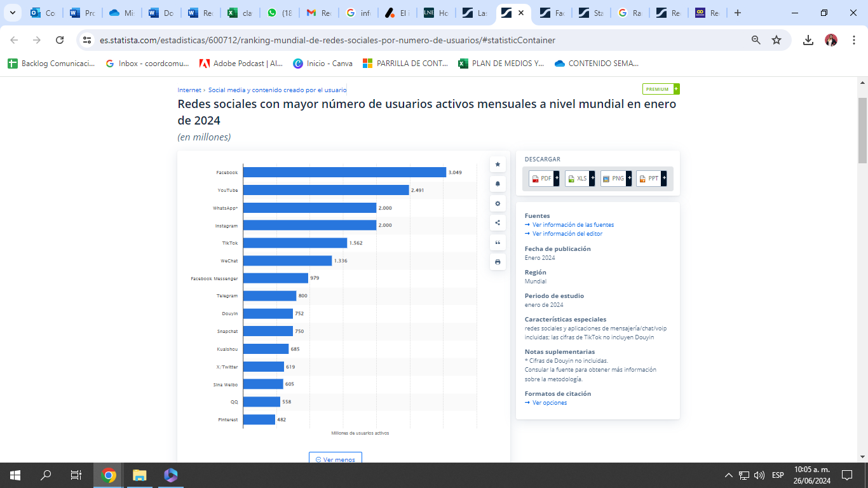Screen dimensions: 868x488
Task: Open 'Inbox - coordcomu...' bookmark
Action: 147,64
